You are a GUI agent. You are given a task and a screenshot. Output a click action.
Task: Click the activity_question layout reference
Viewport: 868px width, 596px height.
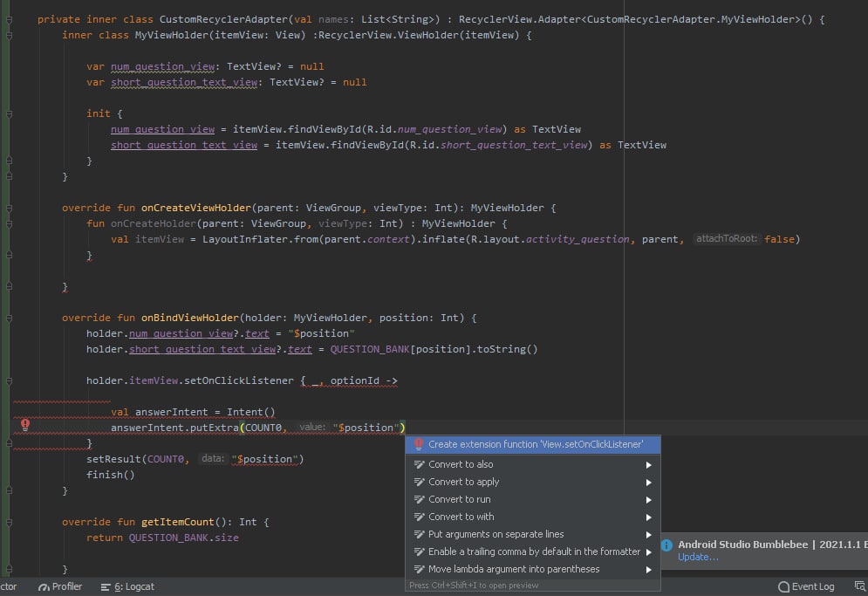coord(578,239)
